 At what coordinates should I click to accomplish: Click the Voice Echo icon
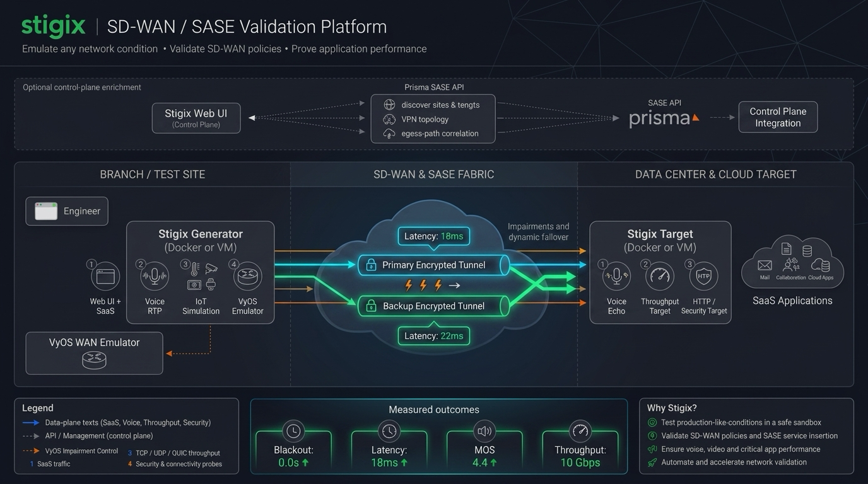click(616, 276)
